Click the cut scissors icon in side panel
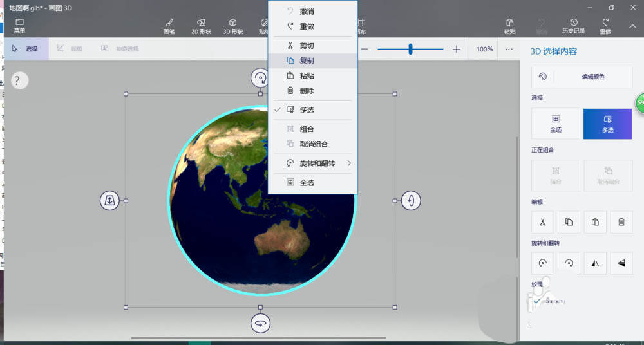644x345 pixels. click(542, 222)
